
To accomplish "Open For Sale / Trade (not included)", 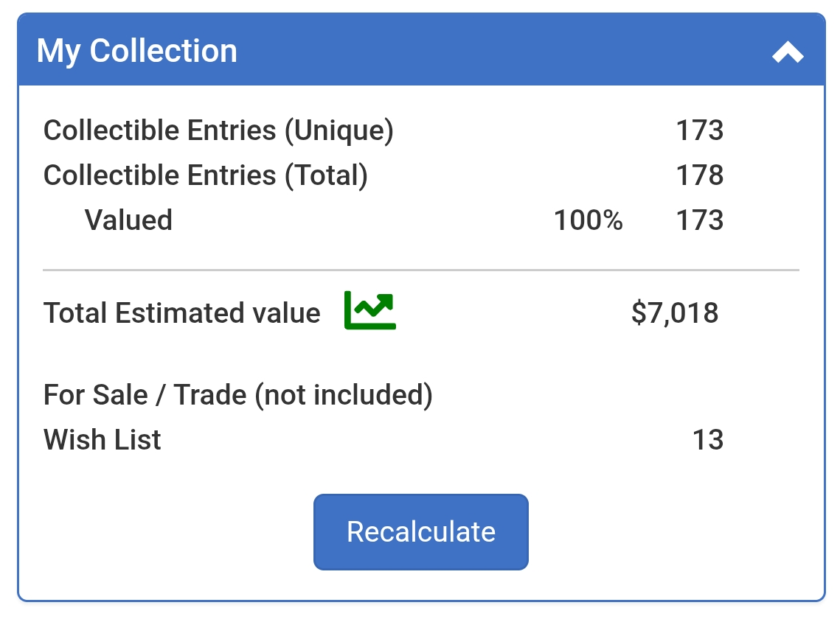I will point(238,395).
